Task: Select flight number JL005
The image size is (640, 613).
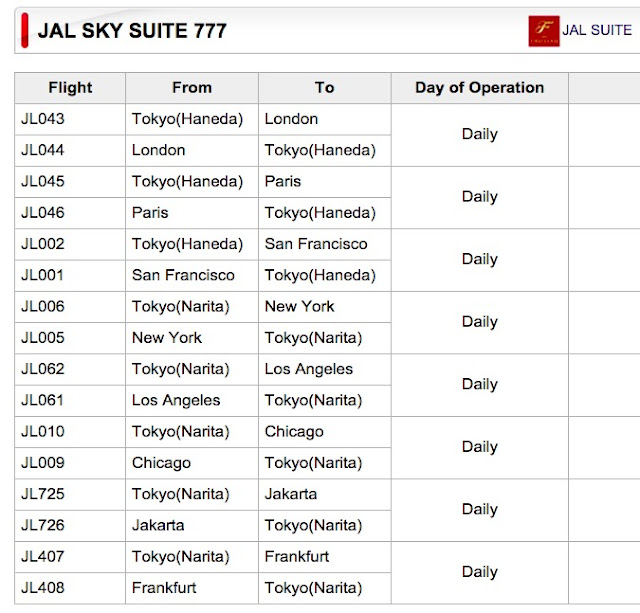Action: (x=43, y=338)
